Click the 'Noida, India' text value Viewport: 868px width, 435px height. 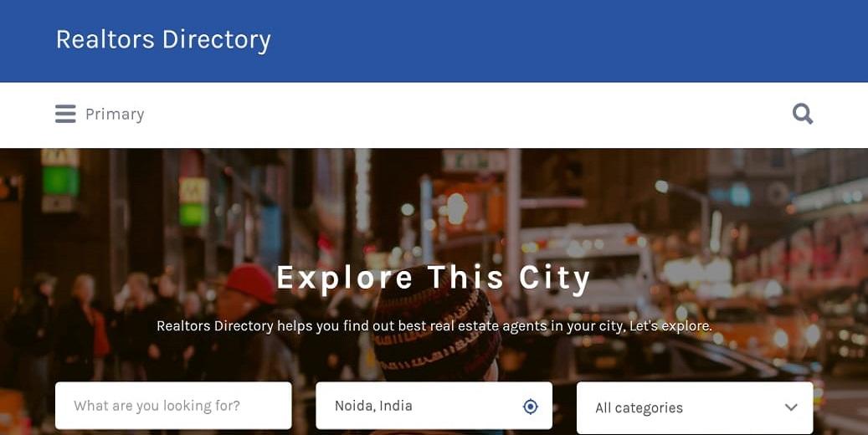coord(373,406)
